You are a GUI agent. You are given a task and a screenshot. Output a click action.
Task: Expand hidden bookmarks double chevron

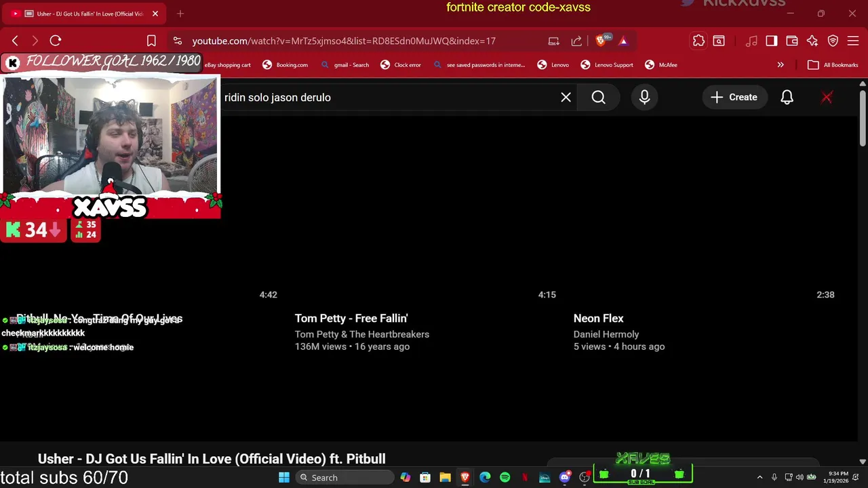(781, 65)
